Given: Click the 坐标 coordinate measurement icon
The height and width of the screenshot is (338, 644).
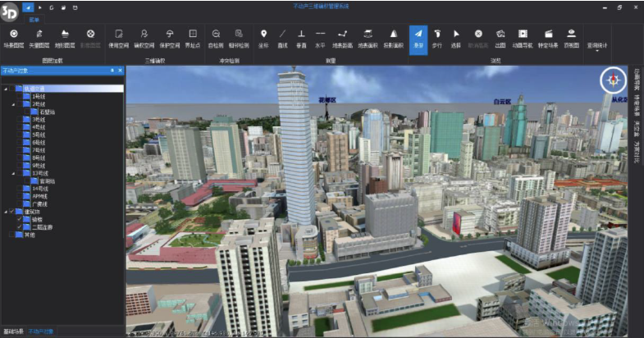Looking at the screenshot, I should [x=263, y=34].
